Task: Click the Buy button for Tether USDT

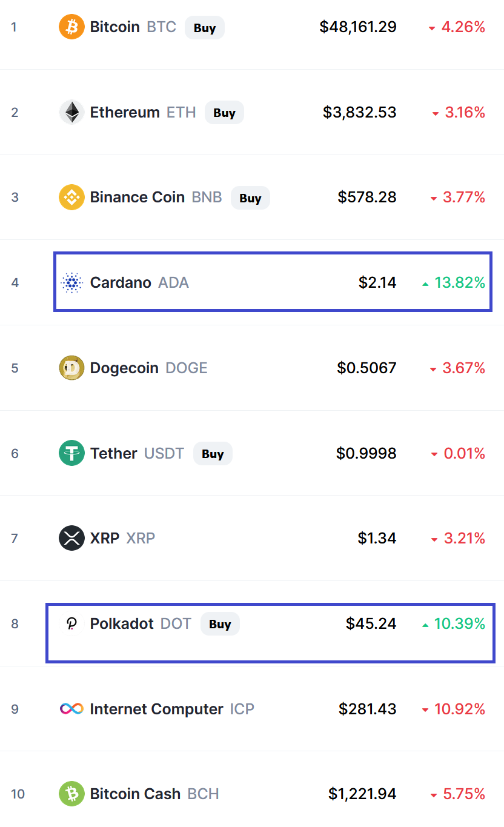Action: (x=213, y=454)
